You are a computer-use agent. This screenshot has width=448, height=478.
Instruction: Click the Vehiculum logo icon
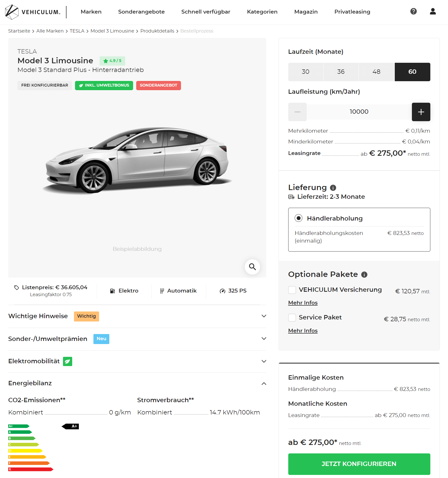click(x=12, y=12)
